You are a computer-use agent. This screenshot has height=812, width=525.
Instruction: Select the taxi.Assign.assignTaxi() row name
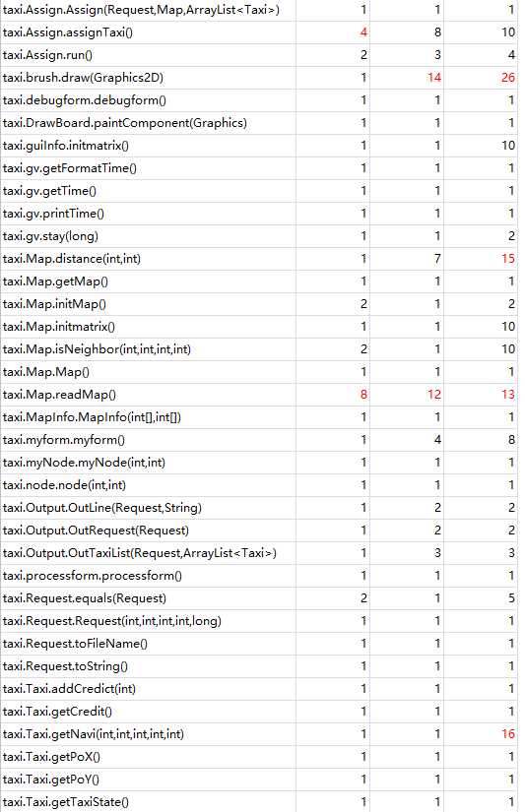(x=68, y=32)
